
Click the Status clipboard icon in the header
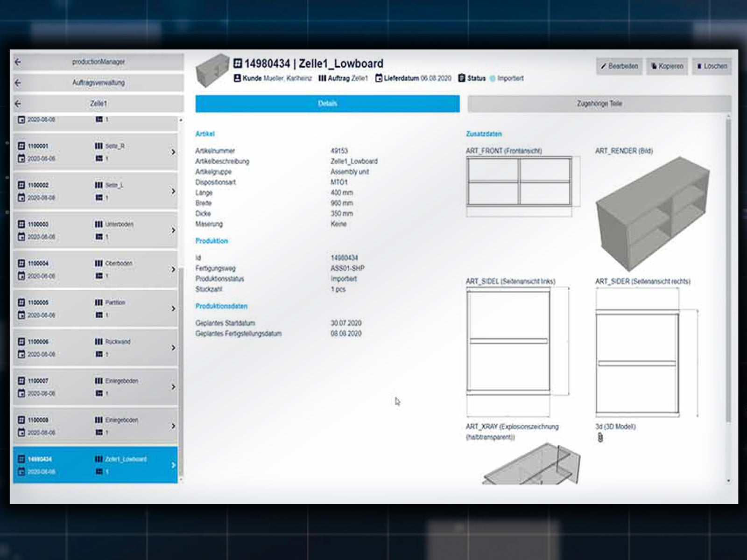point(460,78)
